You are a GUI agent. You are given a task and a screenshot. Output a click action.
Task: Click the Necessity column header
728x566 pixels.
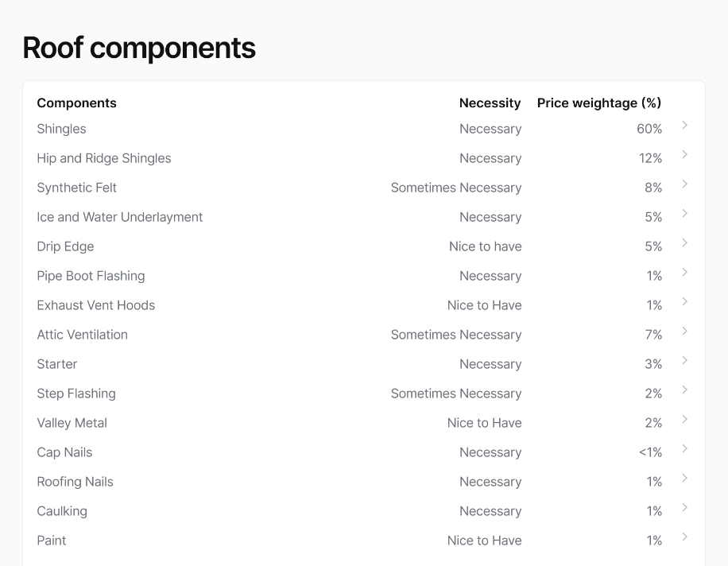pos(490,103)
